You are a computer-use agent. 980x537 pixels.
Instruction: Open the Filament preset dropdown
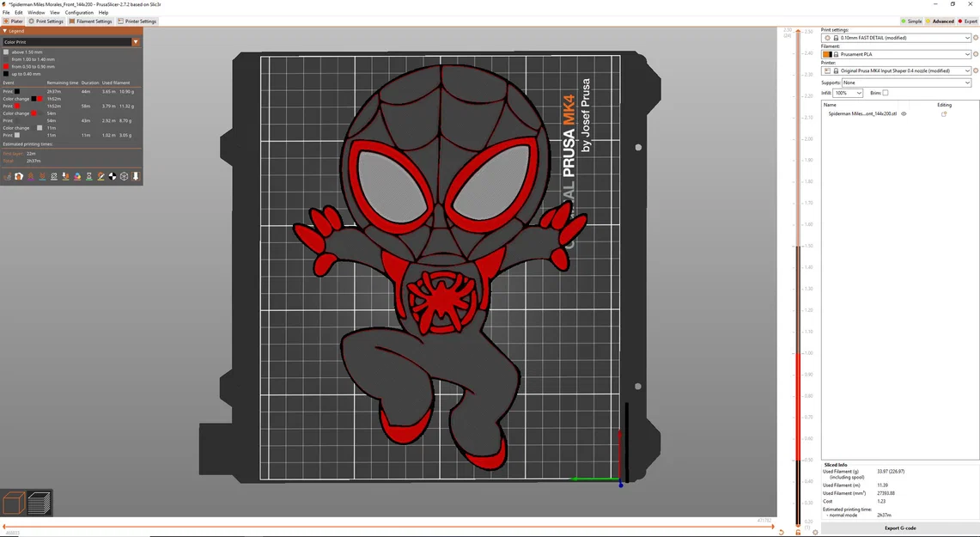(x=896, y=54)
